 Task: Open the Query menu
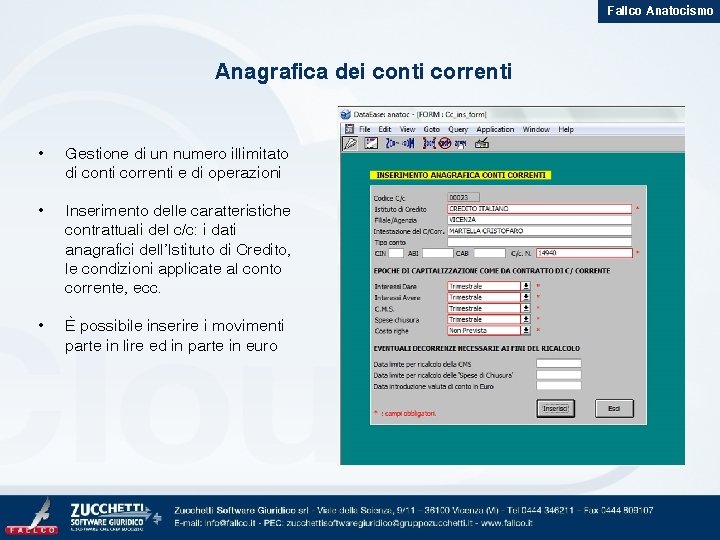[458, 129]
